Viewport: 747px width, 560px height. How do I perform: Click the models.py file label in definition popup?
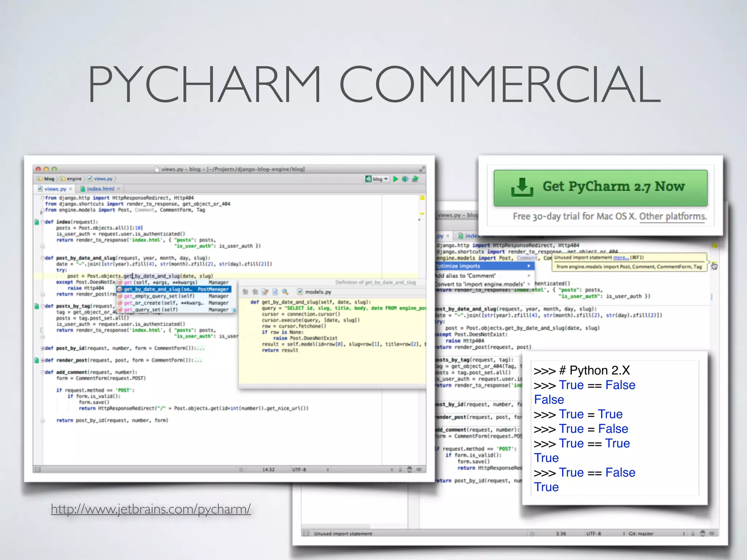[x=314, y=292]
